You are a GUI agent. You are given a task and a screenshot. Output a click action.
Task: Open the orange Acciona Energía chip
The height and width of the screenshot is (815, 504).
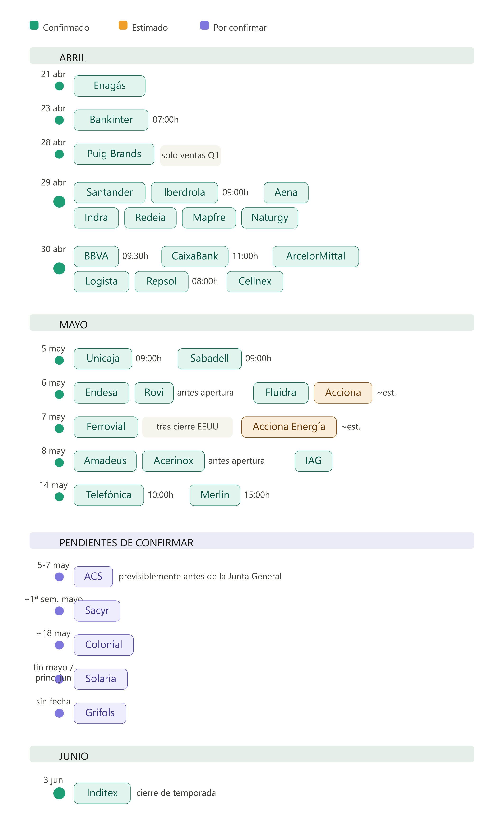(x=289, y=427)
